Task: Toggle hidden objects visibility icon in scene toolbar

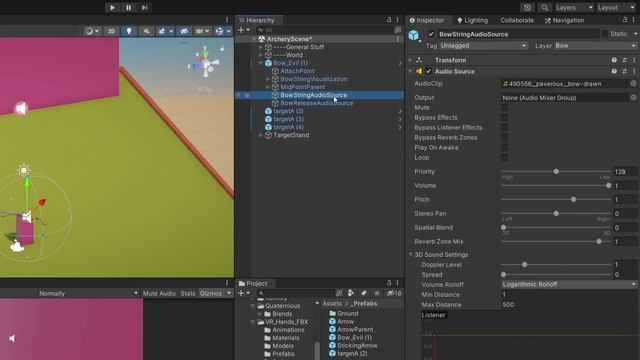Action: 184,31
